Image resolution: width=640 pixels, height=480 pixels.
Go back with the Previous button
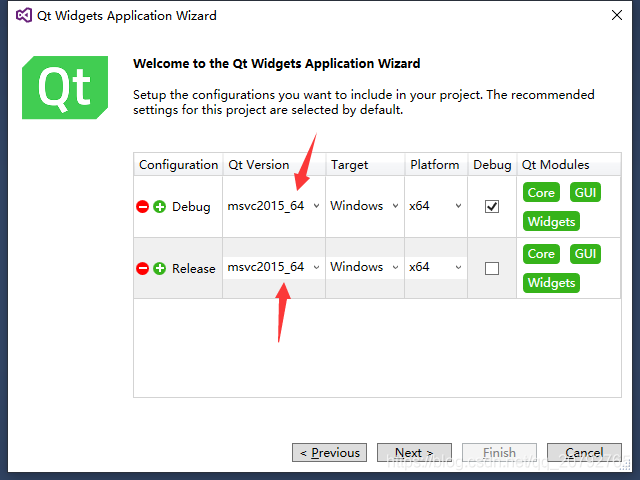coord(329,453)
